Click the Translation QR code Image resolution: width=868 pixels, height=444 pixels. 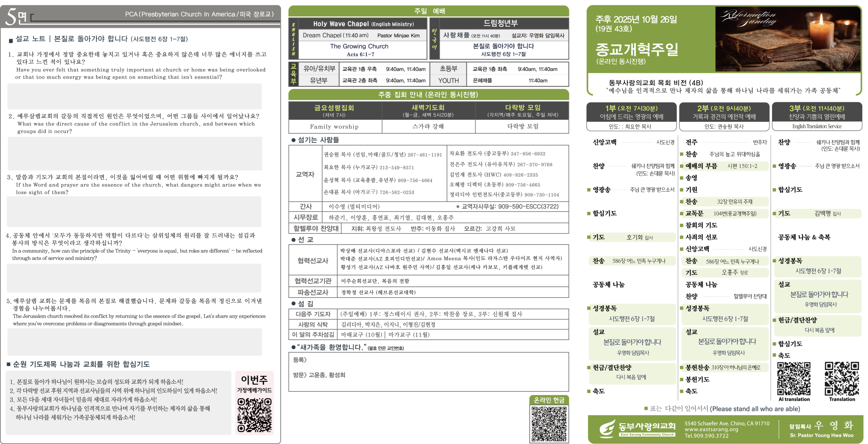pos(842,379)
